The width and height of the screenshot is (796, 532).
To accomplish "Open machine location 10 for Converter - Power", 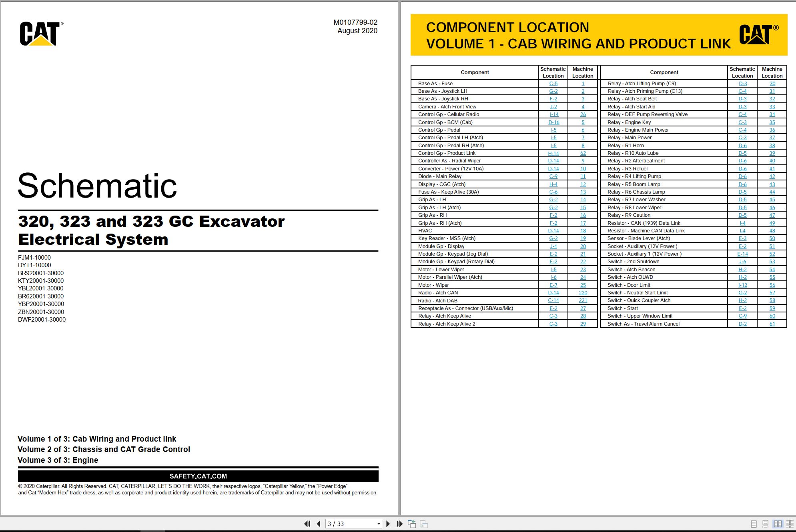I will coord(583,169).
